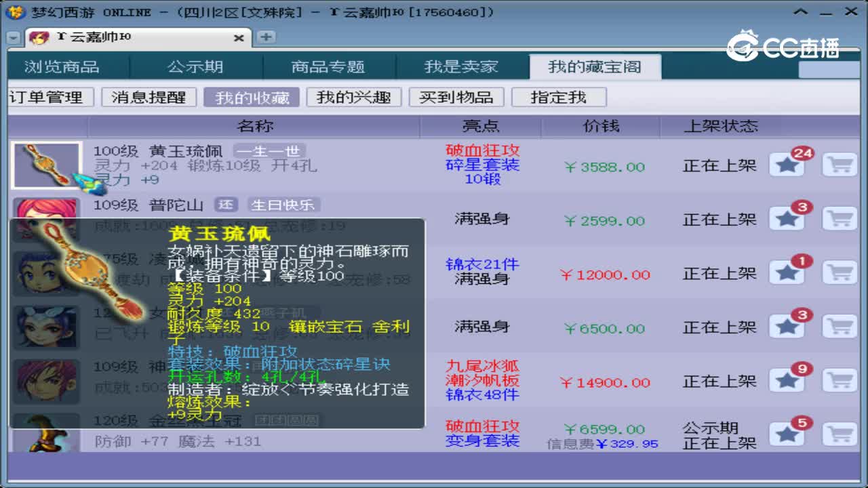Open 我的兴趣 section

point(354,97)
